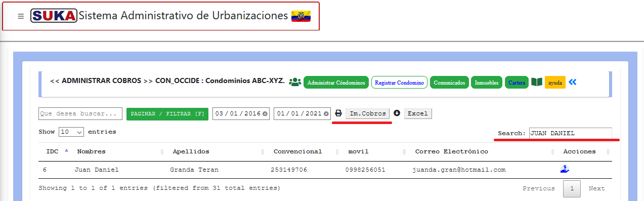The height and width of the screenshot is (201, 644).
Task: Open Administrar Cóndominos
Action: (x=336, y=83)
